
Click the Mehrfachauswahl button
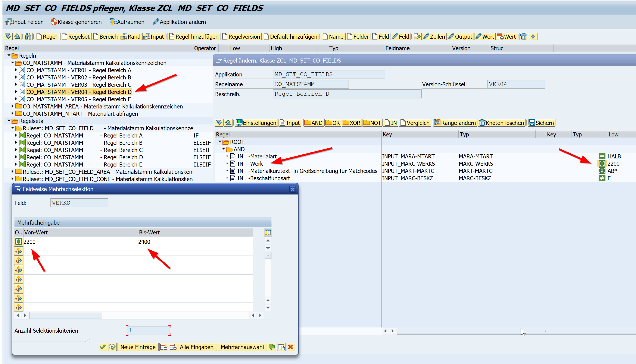click(242, 347)
